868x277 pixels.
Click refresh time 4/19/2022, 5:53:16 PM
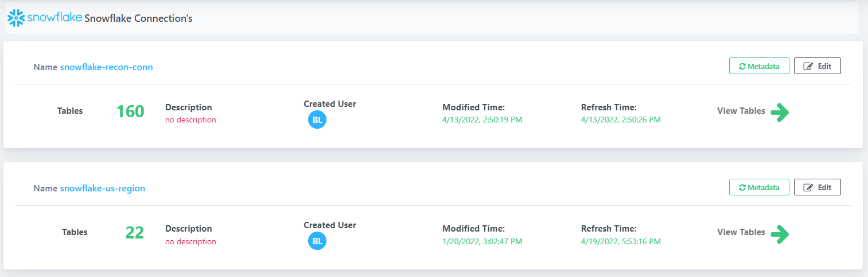(621, 242)
